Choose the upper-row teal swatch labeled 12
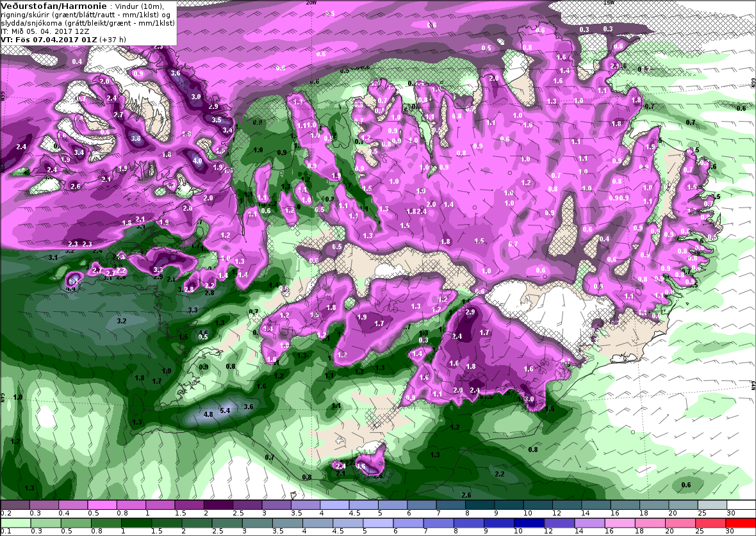756x536 pixels. (567, 504)
